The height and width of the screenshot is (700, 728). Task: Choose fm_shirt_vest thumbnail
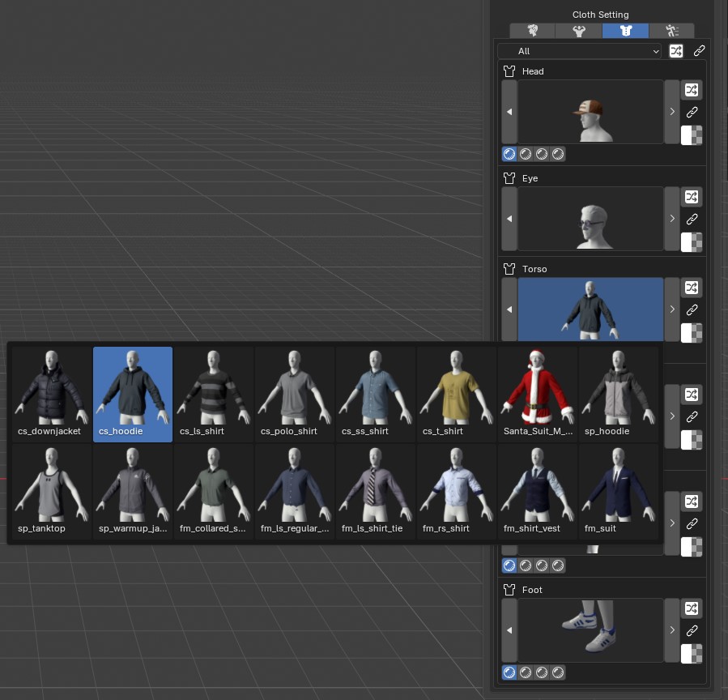coord(538,492)
